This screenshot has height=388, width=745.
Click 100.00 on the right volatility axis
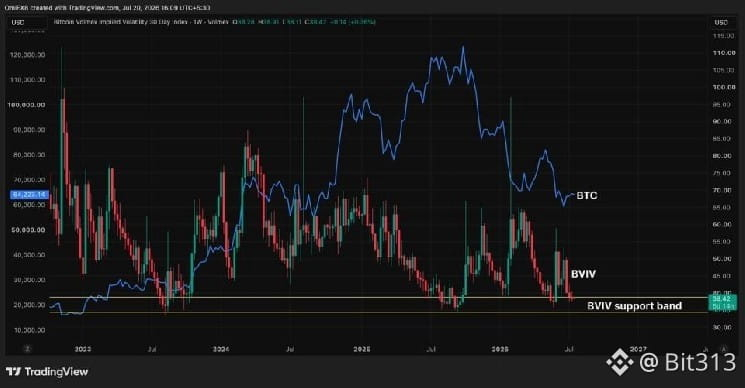tap(724, 87)
